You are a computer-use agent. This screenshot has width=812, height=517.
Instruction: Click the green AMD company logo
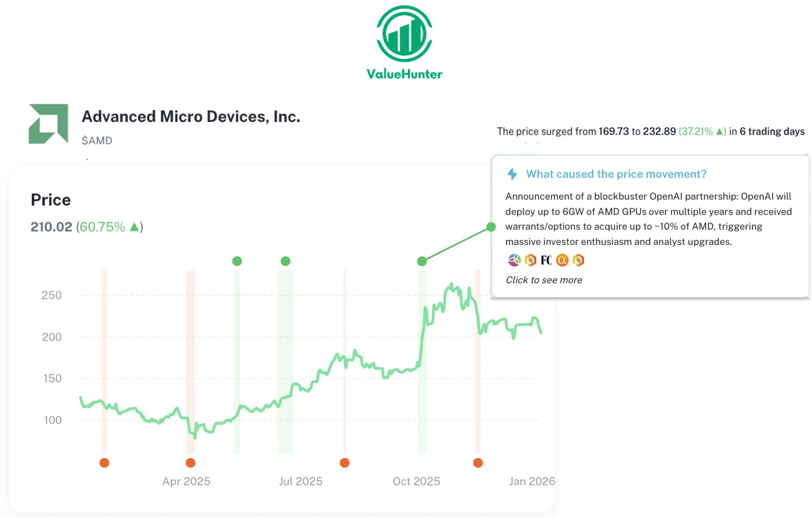pos(48,124)
